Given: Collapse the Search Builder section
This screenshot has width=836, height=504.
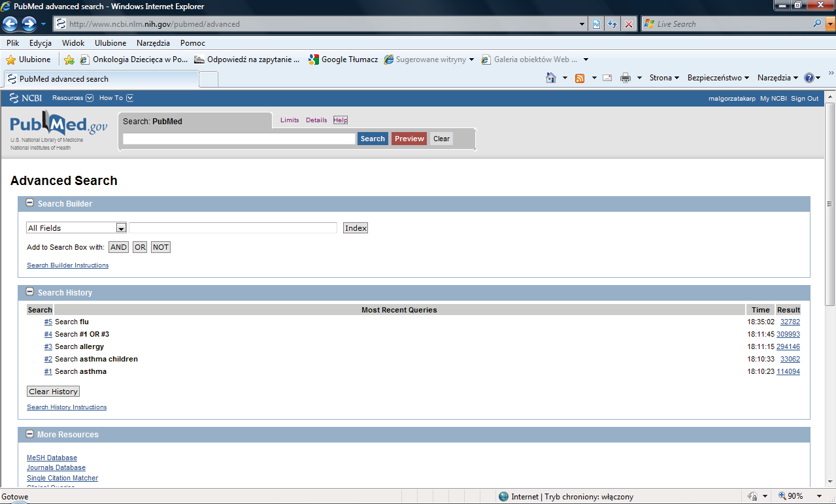Looking at the screenshot, I should click(30, 203).
